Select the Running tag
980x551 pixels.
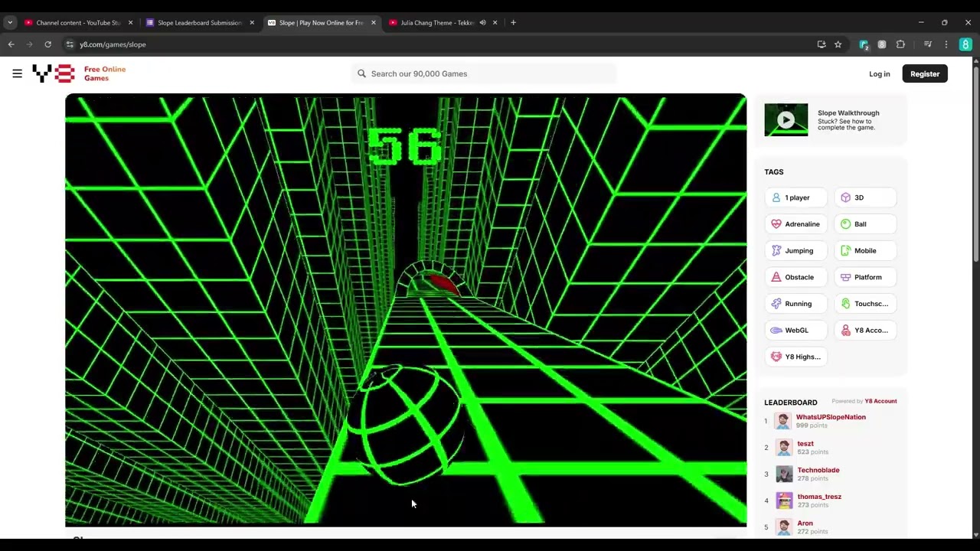coord(795,304)
